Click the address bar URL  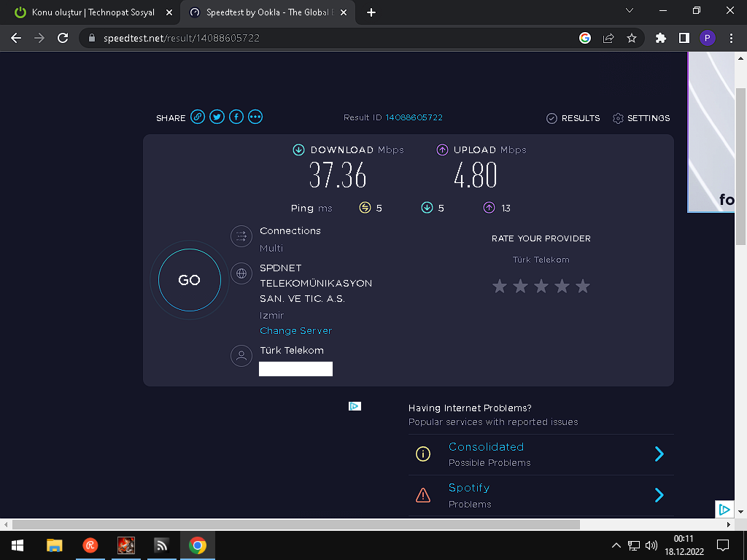182,38
